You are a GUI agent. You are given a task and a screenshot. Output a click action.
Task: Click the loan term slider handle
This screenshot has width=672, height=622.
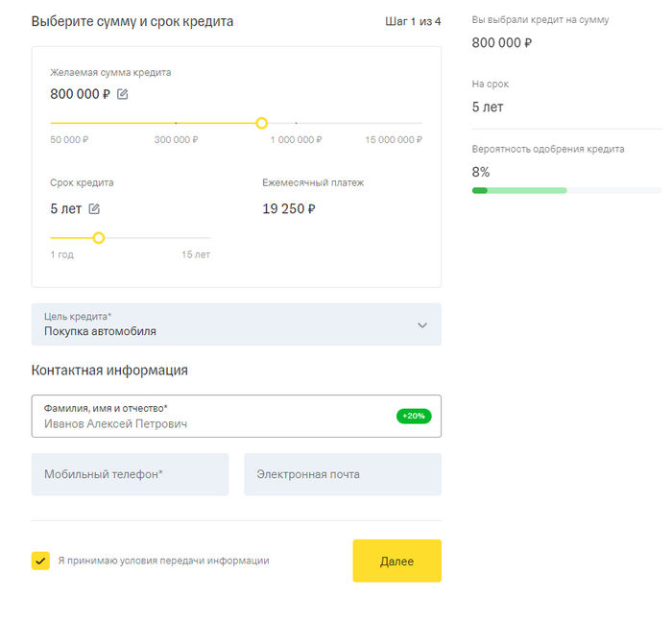pyautogui.click(x=98, y=237)
